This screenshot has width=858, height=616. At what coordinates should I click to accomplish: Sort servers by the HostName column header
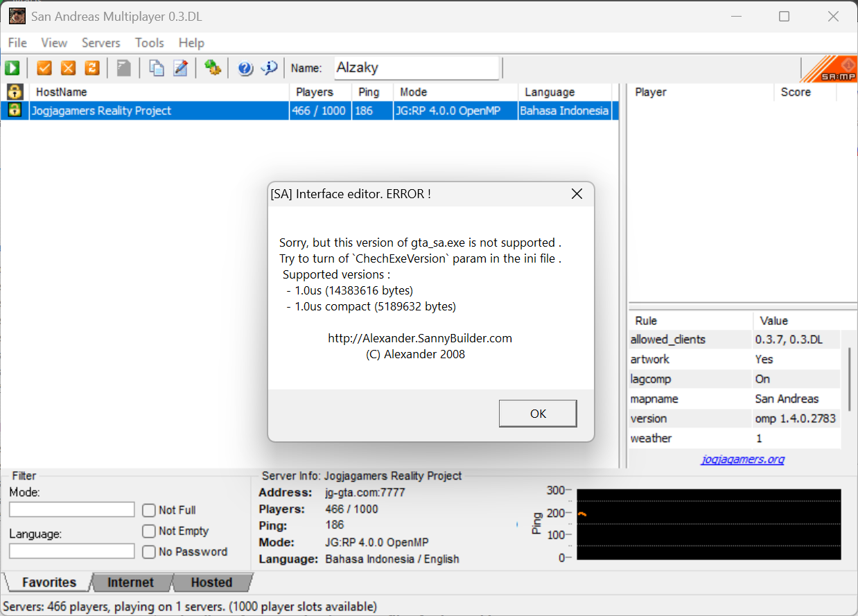click(x=159, y=92)
